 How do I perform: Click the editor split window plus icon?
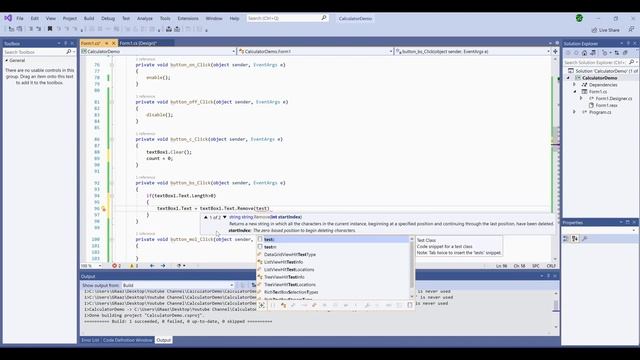(x=555, y=51)
